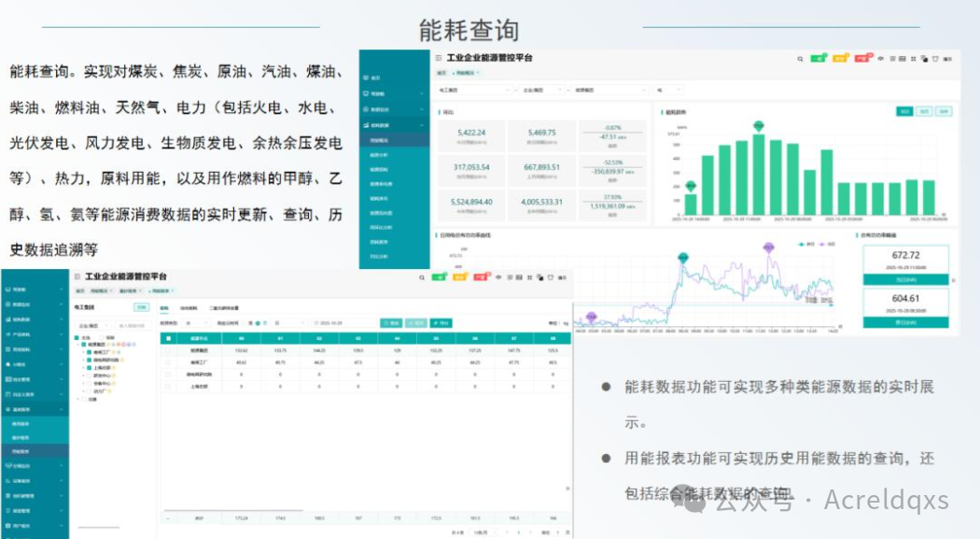Open 企业/集团 dropdown in upper dashboard
Screen dimensions: 980x539
(x=542, y=90)
